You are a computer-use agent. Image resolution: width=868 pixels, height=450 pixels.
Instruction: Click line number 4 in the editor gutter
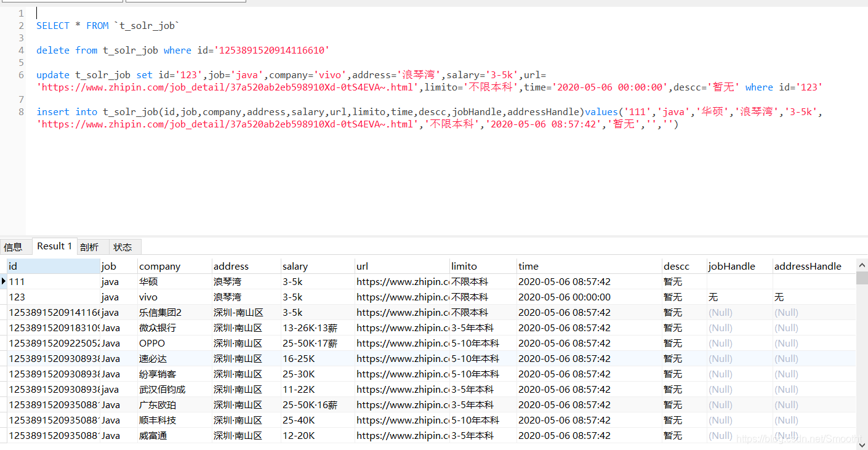click(21, 50)
